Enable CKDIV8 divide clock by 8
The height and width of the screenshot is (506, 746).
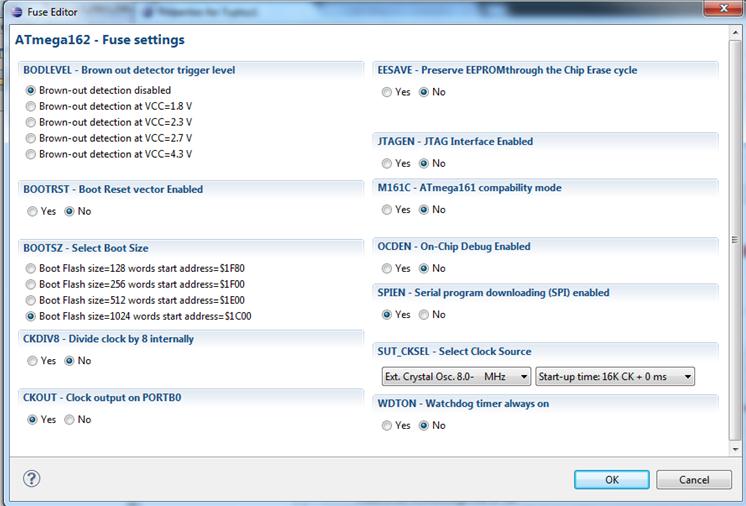[x=33, y=361]
